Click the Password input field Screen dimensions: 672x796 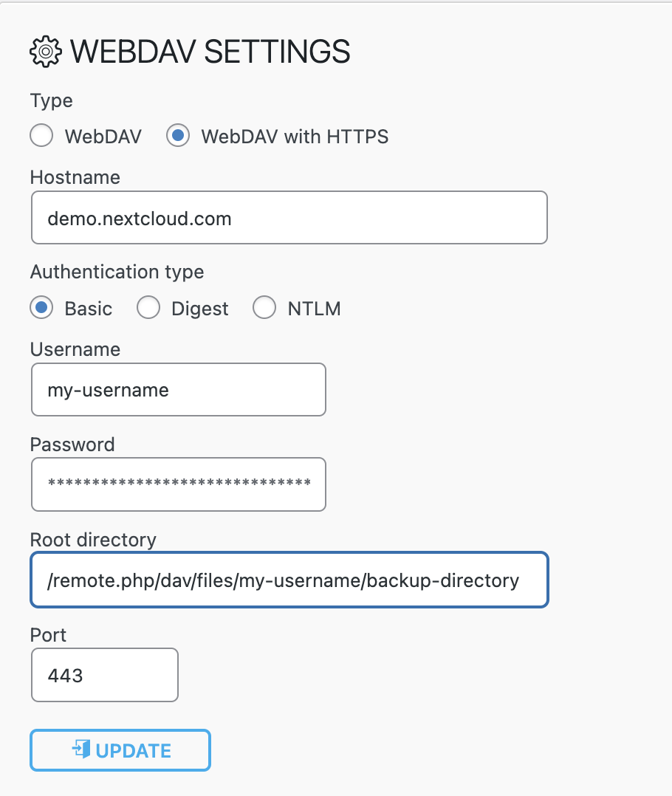tap(179, 484)
